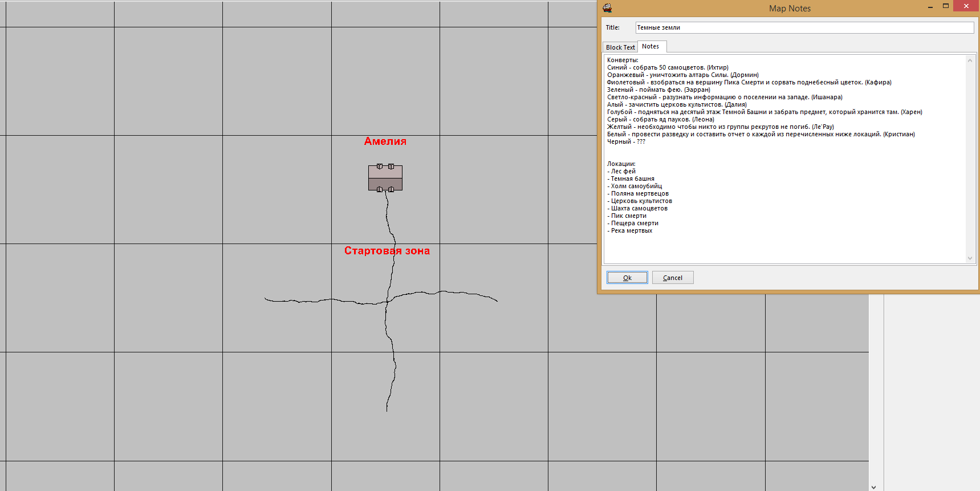The height and width of the screenshot is (491, 980).
Task: Close the Map Notes window
Action: tap(966, 6)
